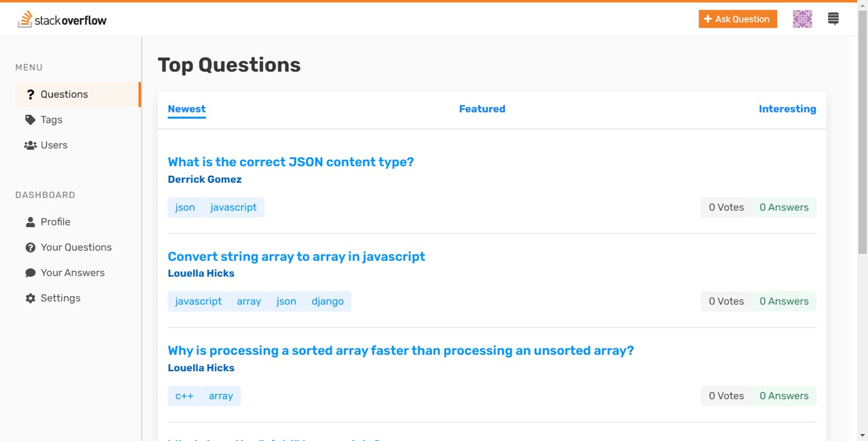Image resolution: width=868 pixels, height=441 pixels.
Task: Click the Tags icon in the sidebar
Action: point(29,119)
